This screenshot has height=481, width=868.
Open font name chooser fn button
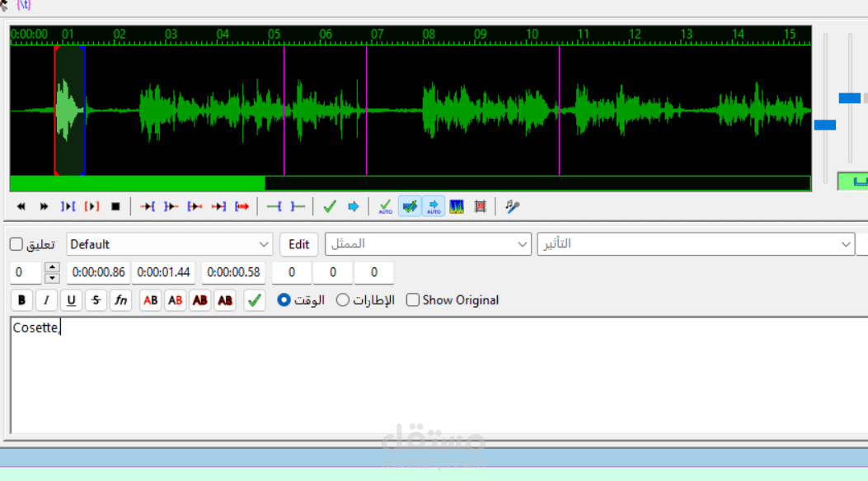(x=120, y=300)
